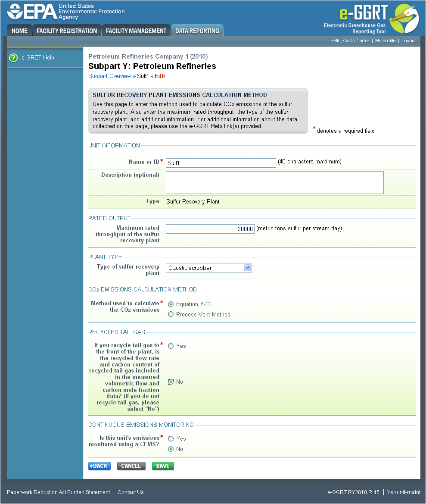Image resolution: width=426 pixels, height=504 pixels.
Task: Click the green SAVE button
Action: 163,466
